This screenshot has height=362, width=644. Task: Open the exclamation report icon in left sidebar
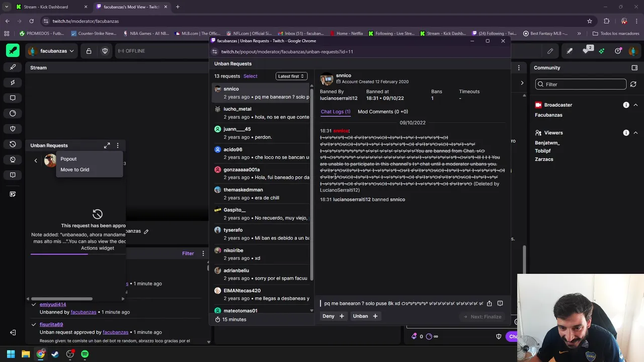pyautogui.click(x=13, y=175)
